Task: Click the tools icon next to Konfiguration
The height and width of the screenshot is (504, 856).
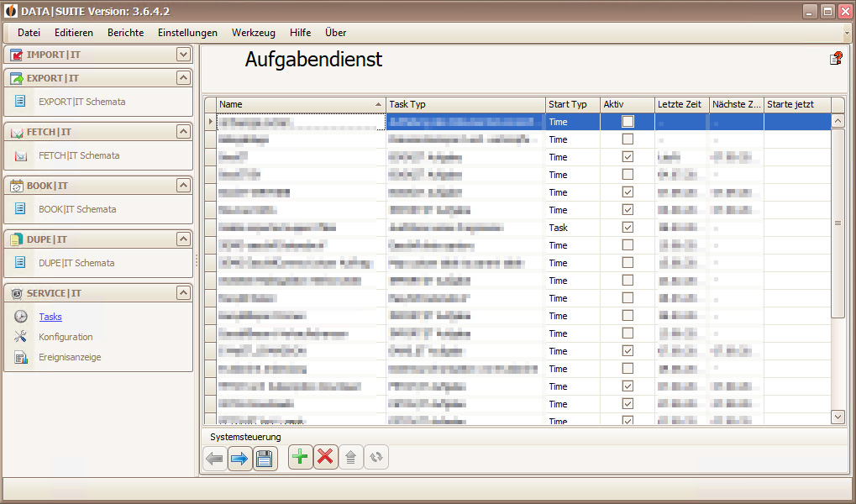Action: (x=21, y=336)
